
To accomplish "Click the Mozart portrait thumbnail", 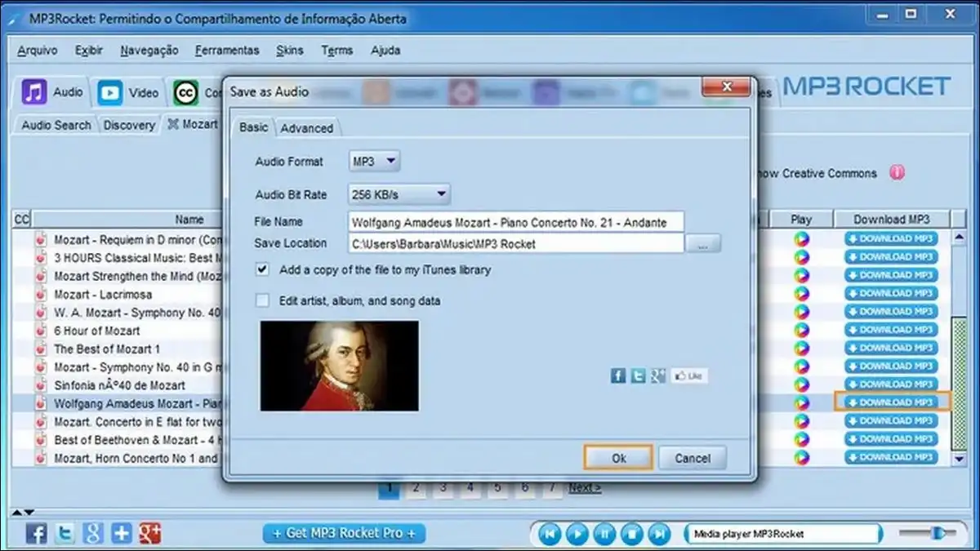I will point(340,365).
